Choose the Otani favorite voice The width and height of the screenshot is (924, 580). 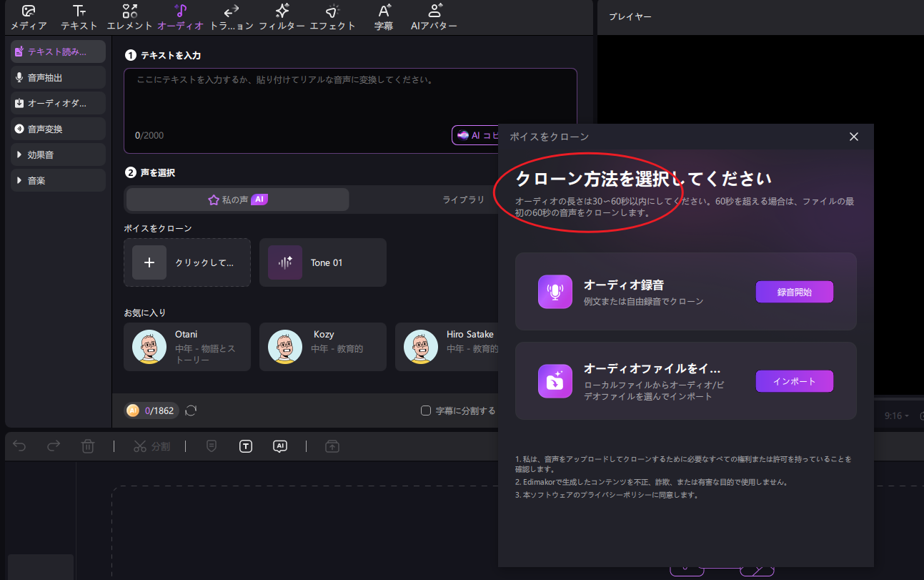[x=187, y=347]
